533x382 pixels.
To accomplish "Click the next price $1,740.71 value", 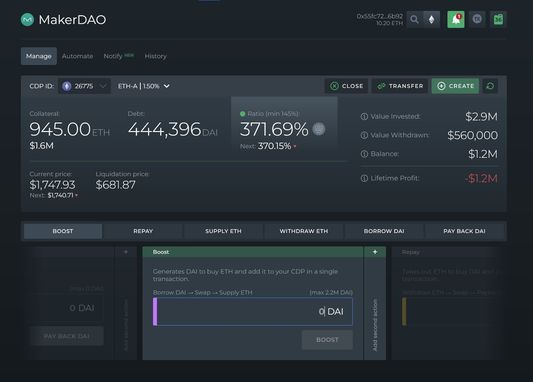I will [61, 195].
